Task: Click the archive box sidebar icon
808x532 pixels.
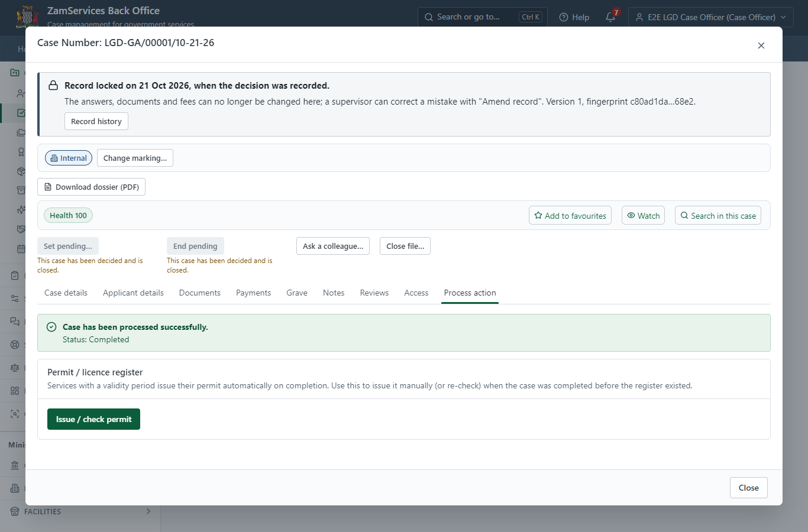Action: click(21, 190)
